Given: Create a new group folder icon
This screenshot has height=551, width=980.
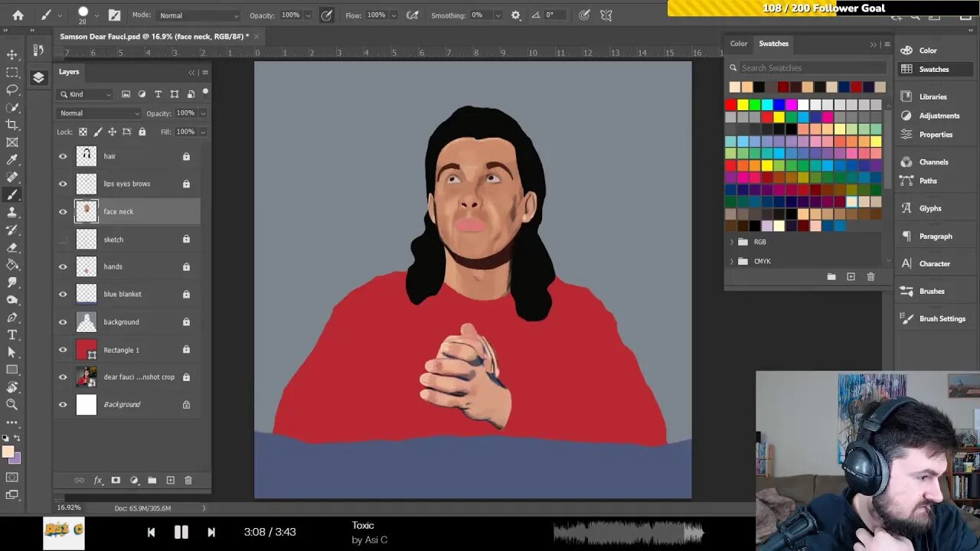Looking at the screenshot, I should tap(152, 480).
